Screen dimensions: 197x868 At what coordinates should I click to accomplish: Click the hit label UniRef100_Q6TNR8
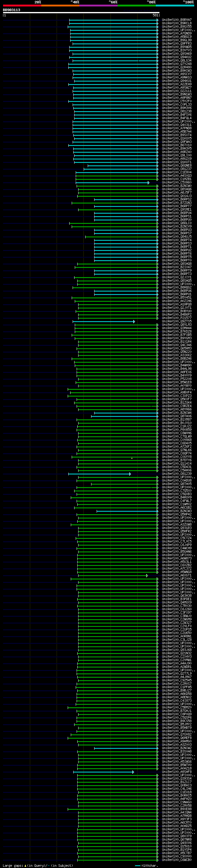pos(177,840)
